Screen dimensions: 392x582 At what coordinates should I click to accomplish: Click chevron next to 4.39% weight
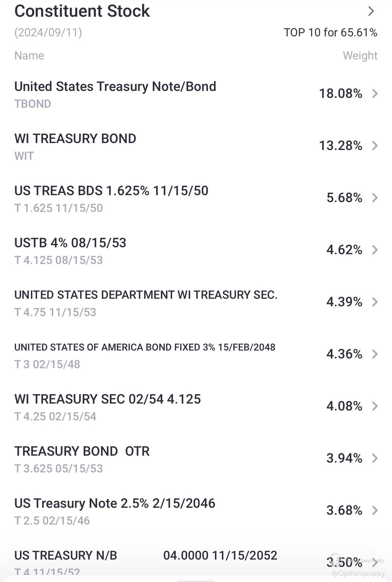(375, 302)
